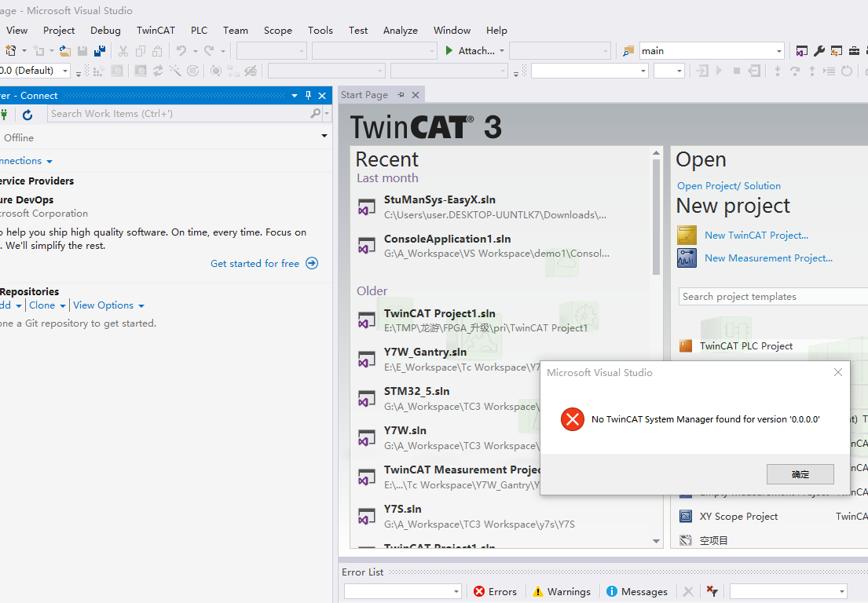Click the PLC Login icon

[x=702, y=71]
